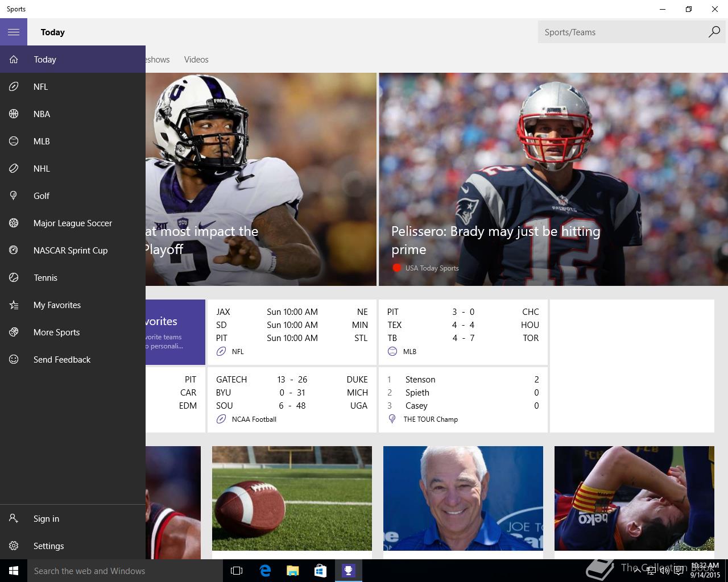
Task: Click the NBA basketball icon
Action: 14,114
